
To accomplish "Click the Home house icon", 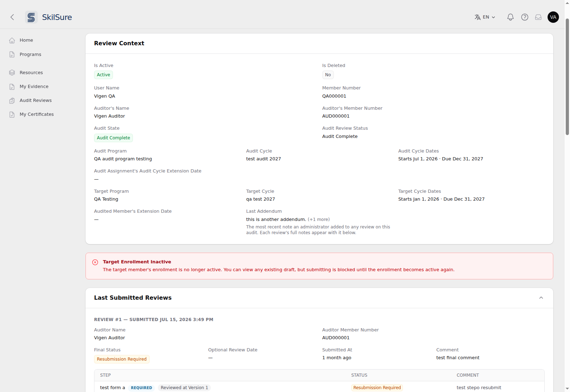I will [12, 40].
